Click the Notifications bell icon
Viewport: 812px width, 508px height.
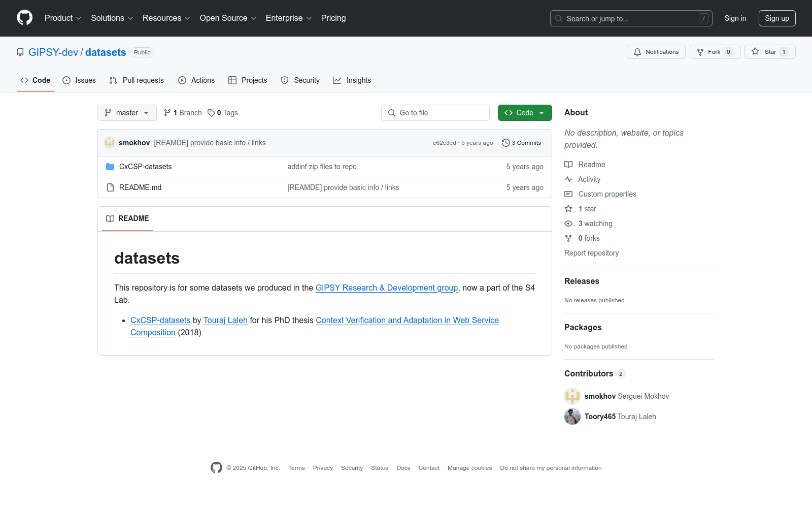coord(637,52)
